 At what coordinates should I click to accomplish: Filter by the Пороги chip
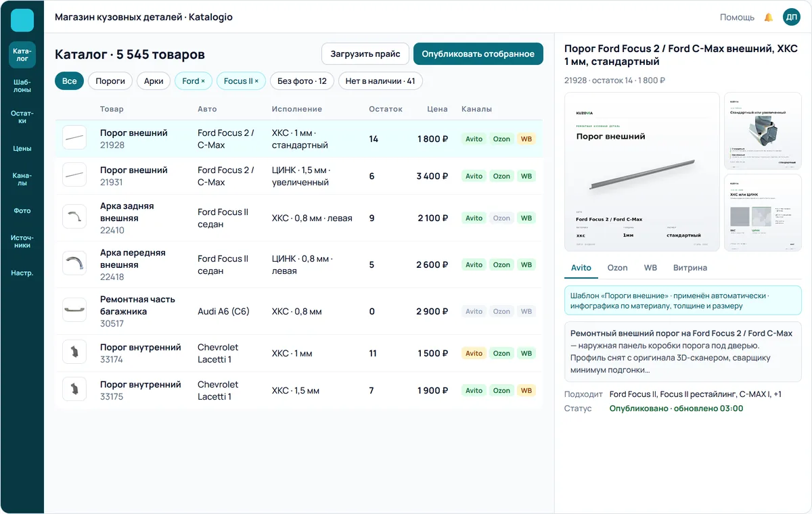click(110, 81)
